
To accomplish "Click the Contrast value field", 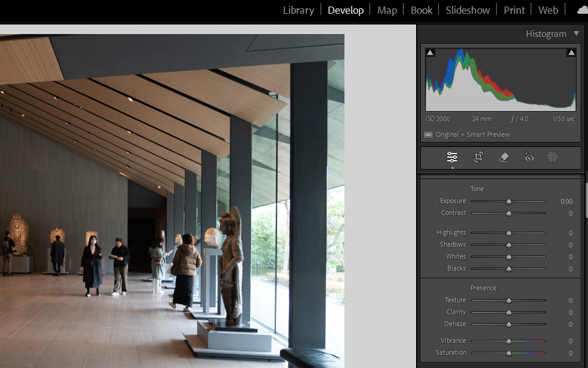I will point(570,213).
